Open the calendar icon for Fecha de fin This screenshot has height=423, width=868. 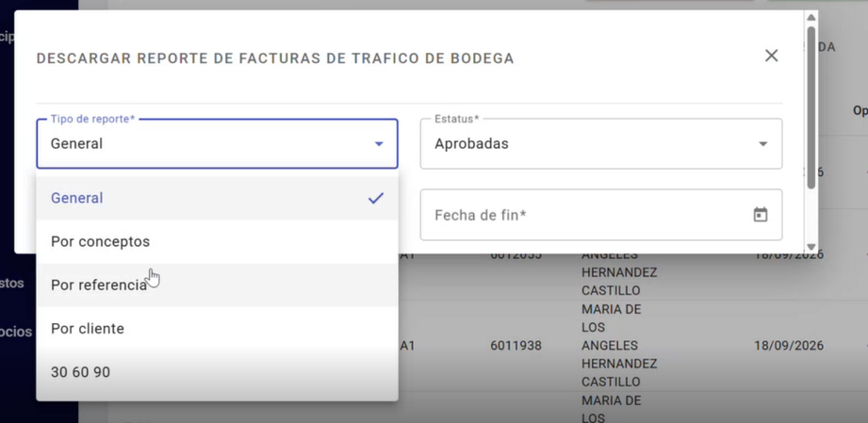(x=761, y=215)
